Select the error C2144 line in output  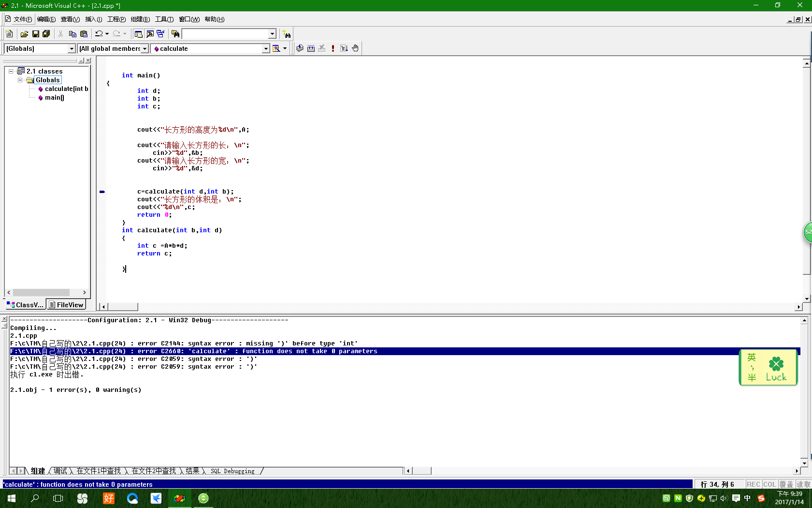(x=184, y=344)
